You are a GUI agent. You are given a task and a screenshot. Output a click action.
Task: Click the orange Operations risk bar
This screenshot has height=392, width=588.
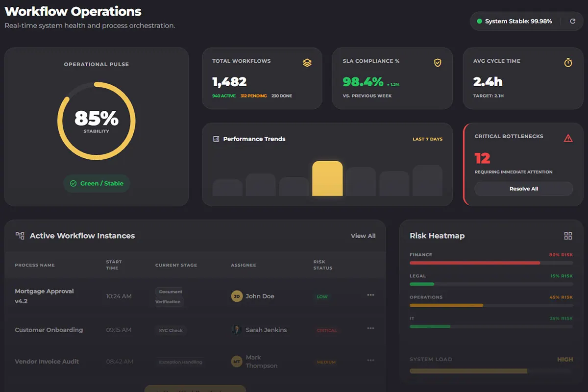point(446,305)
